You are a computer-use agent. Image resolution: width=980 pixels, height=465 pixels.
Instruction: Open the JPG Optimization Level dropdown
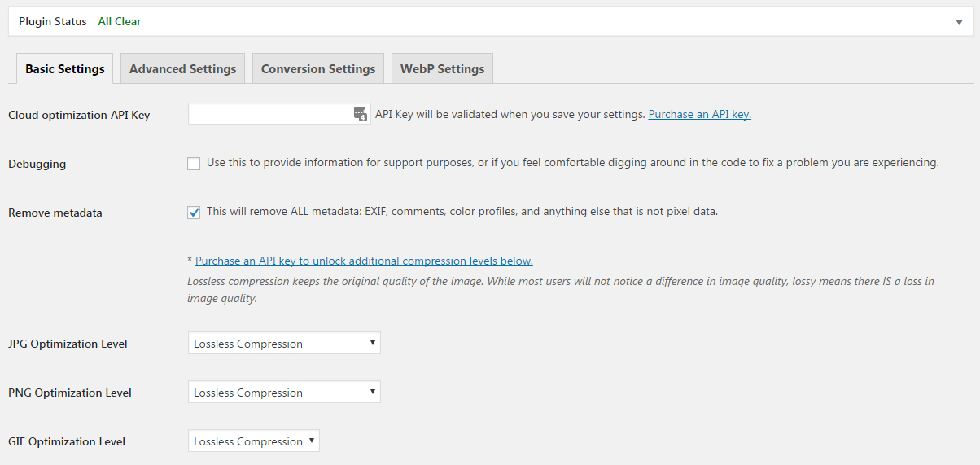(x=284, y=344)
